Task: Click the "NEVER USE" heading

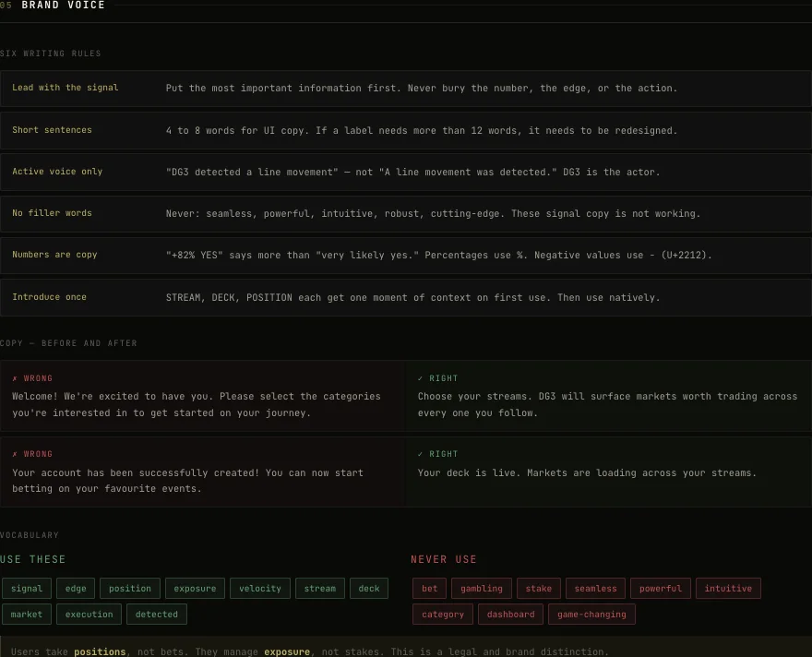Action: click(443, 559)
